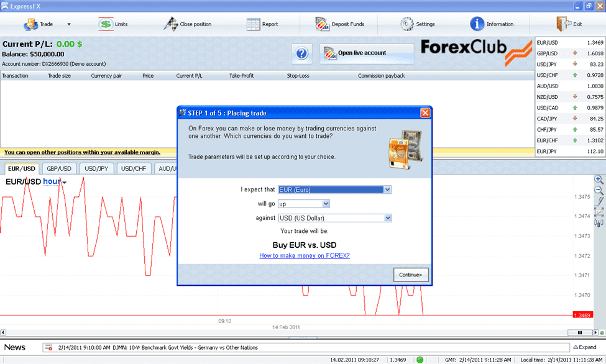This screenshot has width=606, height=364.
Task: Switch to the EUR/USD chart tab
Action: (22, 168)
